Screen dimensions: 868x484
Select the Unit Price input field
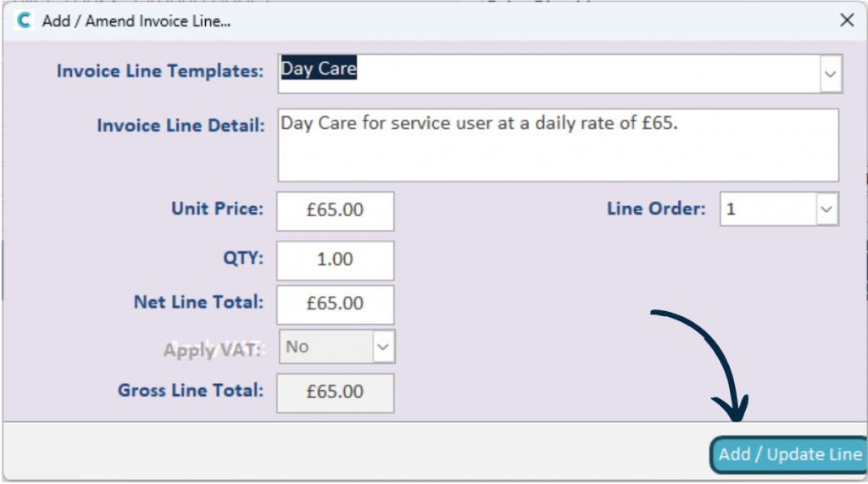[336, 211]
